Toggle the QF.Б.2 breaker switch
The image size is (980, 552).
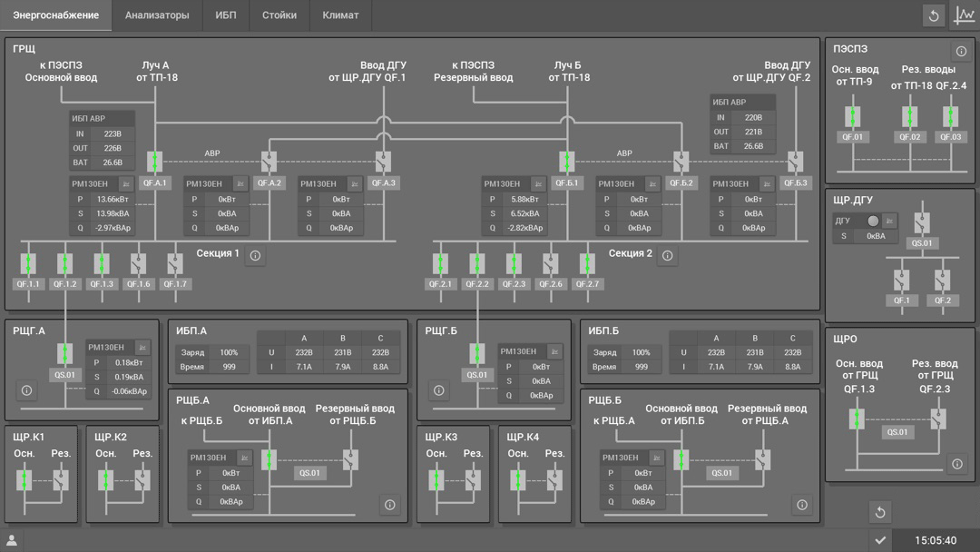point(681,162)
